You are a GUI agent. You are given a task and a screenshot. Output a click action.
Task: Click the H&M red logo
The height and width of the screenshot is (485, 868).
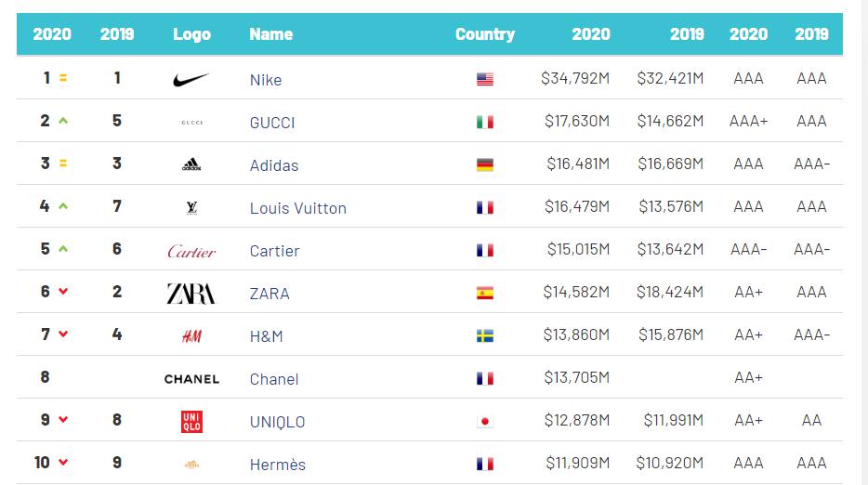(x=191, y=336)
